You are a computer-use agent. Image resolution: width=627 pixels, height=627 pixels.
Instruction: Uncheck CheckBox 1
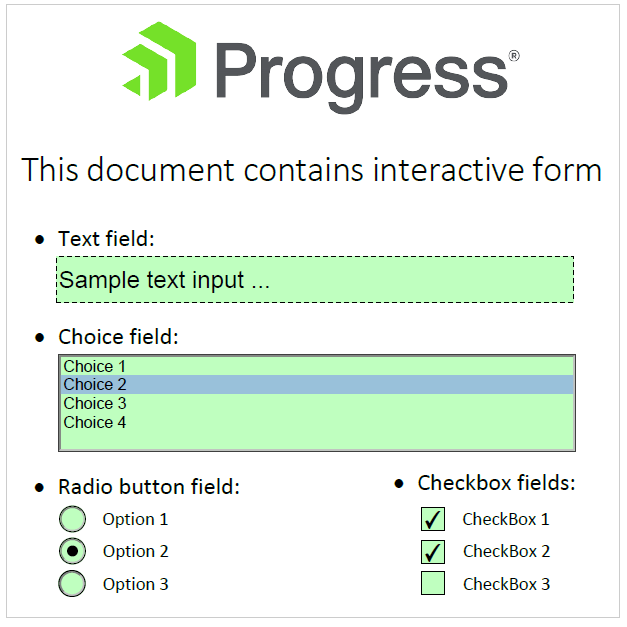tap(433, 519)
